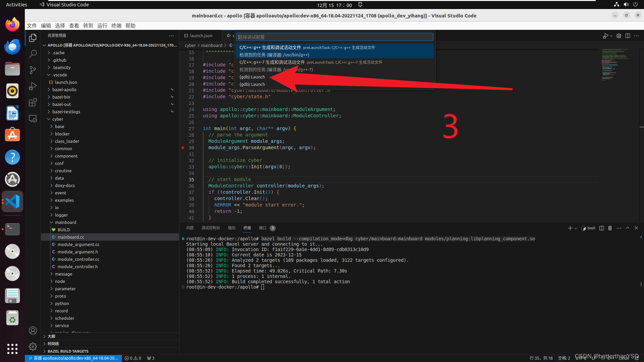Open the 运行 menu
This screenshot has height=362, width=644.
[x=102, y=26]
